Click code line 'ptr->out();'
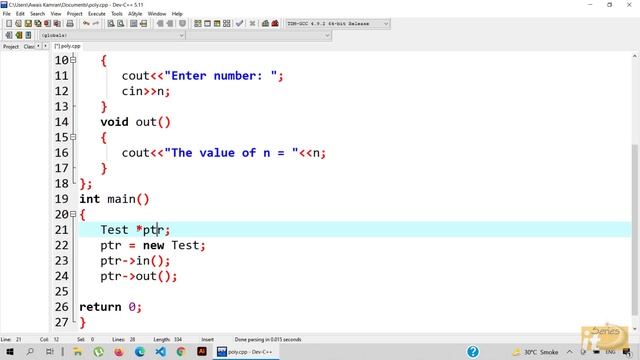Screen dimensions: 640x360 point(139,276)
